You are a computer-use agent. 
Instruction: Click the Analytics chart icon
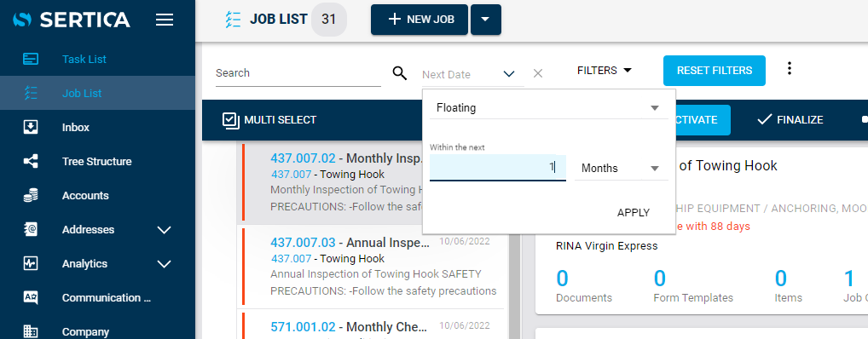(x=31, y=264)
